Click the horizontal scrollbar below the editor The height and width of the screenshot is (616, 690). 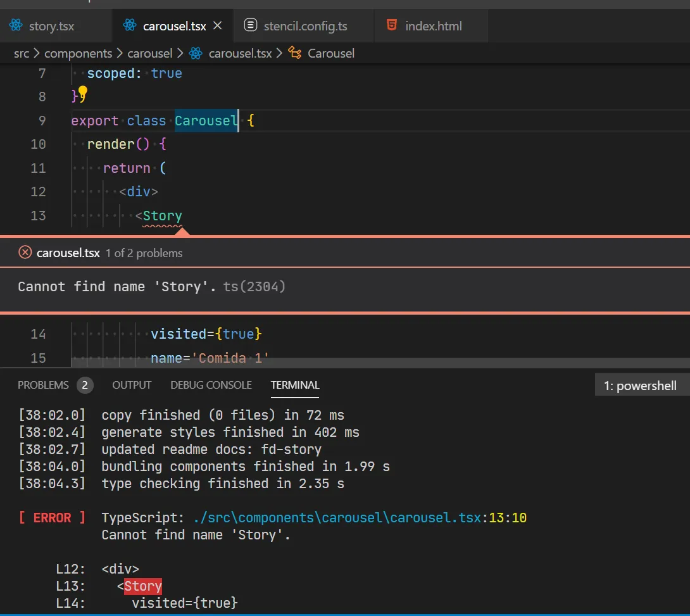click(380, 362)
